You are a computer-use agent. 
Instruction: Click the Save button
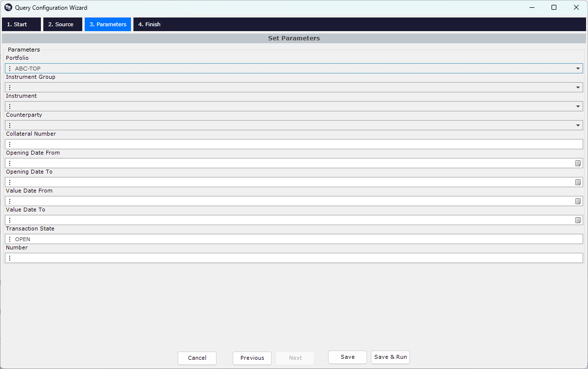348,357
